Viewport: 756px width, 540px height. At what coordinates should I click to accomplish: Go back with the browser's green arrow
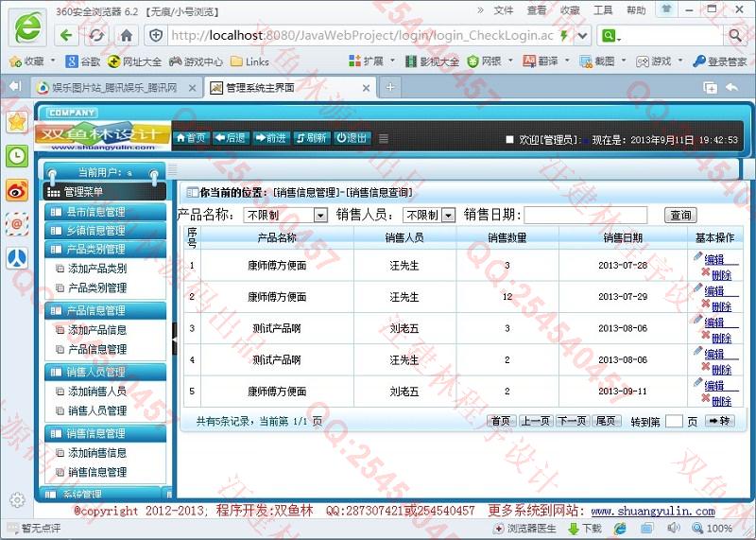pos(66,35)
